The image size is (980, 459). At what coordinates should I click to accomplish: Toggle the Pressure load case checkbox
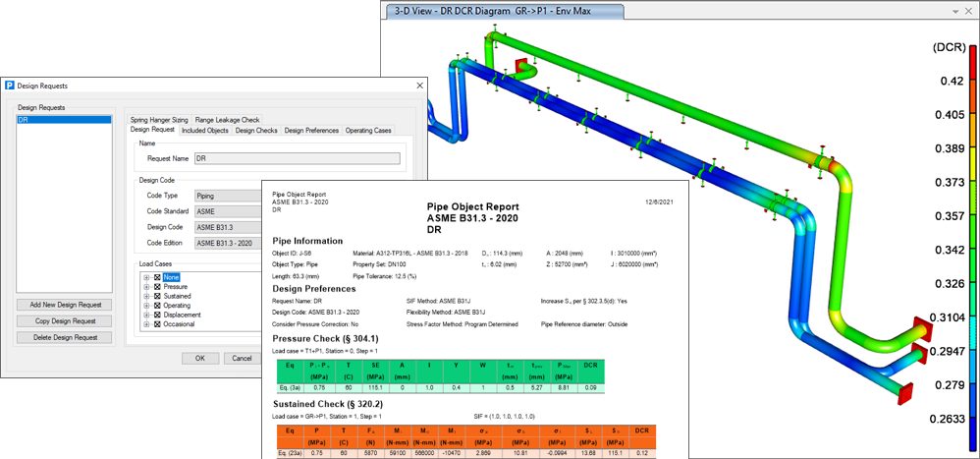pyautogui.click(x=157, y=286)
